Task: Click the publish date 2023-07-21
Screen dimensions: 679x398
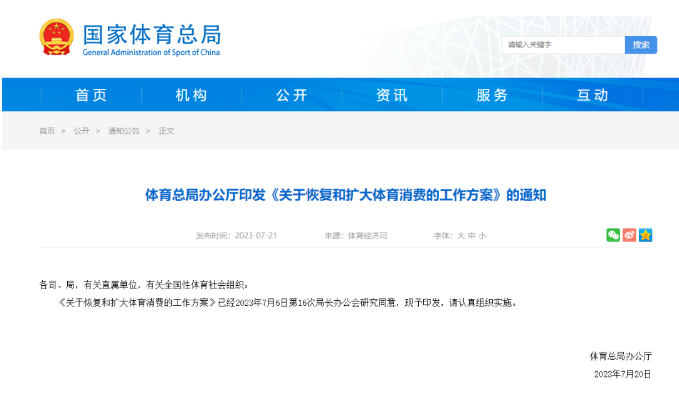Action: 255,236
